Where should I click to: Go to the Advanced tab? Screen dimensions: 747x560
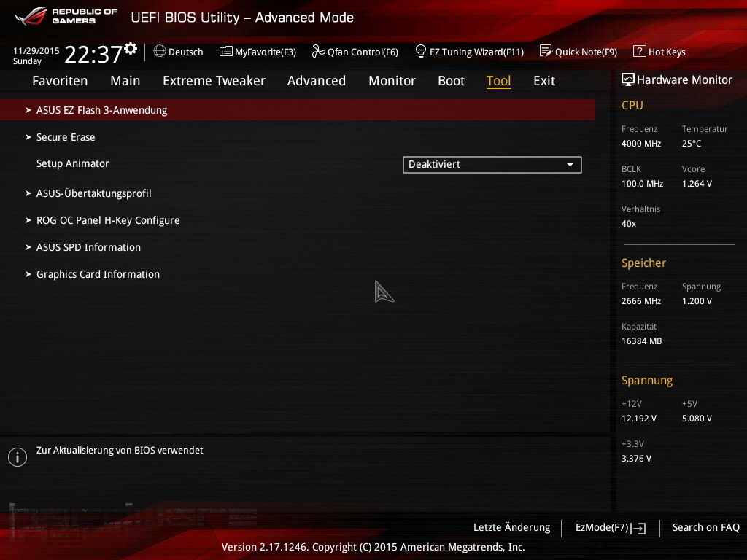[x=317, y=81]
